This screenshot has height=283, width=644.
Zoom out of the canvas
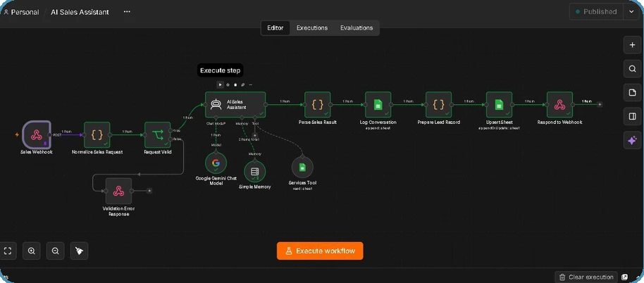click(56, 251)
